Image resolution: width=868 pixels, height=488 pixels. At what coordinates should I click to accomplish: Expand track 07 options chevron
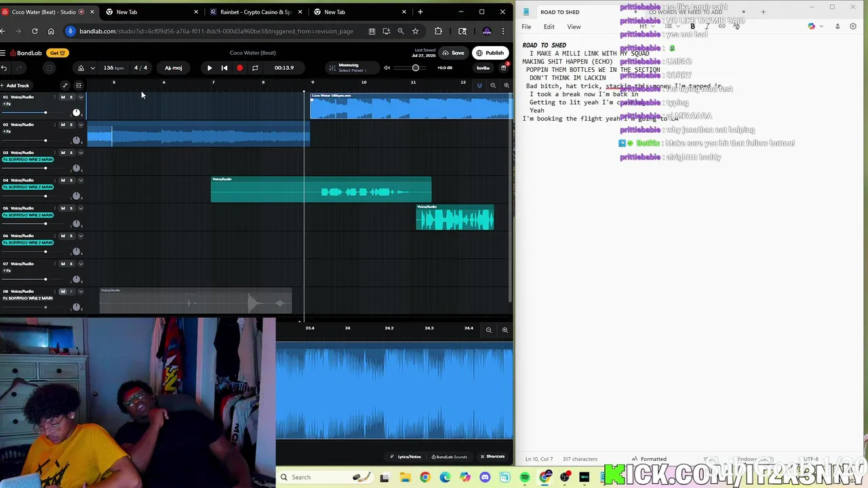[x=80, y=264]
